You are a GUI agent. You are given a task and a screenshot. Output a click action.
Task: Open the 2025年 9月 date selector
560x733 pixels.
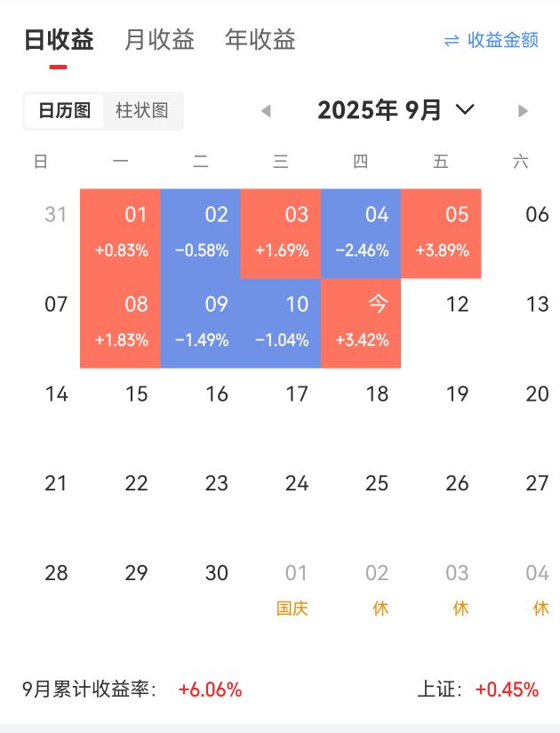(x=379, y=110)
